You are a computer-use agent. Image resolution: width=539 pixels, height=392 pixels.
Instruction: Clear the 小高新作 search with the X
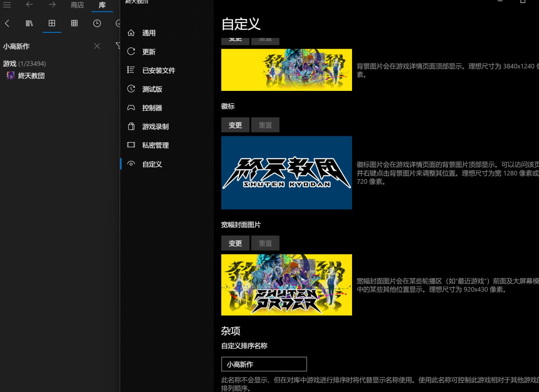[x=97, y=46]
